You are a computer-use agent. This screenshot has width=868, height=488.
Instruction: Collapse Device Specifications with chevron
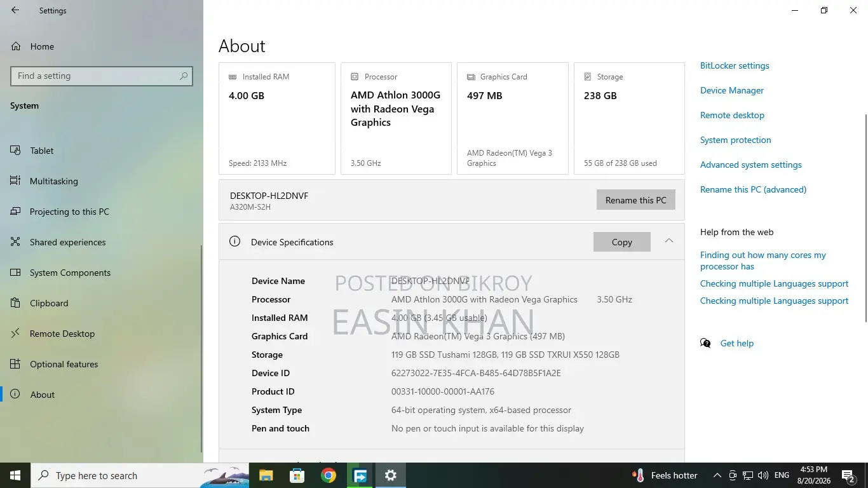669,241
